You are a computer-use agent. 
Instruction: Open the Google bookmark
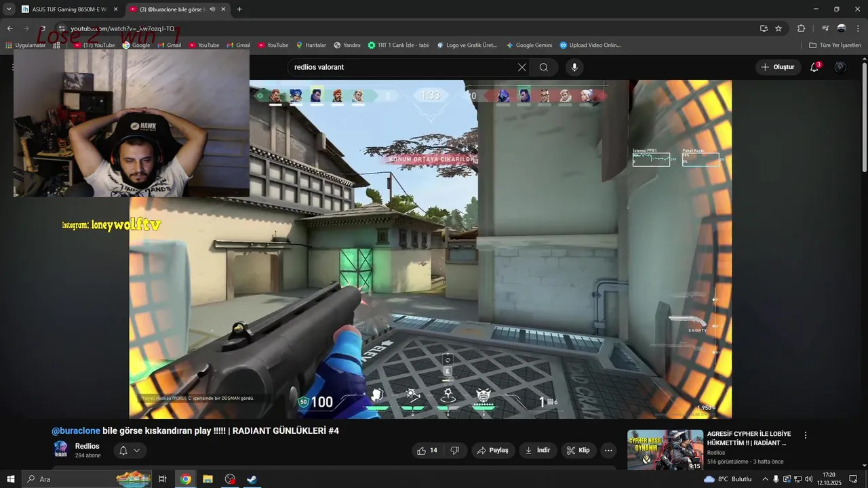pos(136,45)
